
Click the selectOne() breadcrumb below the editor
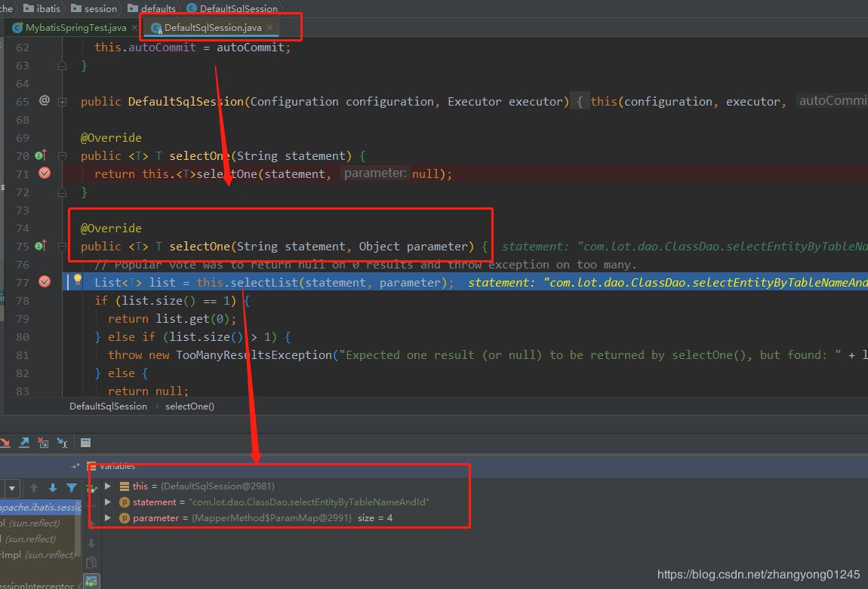click(189, 406)
